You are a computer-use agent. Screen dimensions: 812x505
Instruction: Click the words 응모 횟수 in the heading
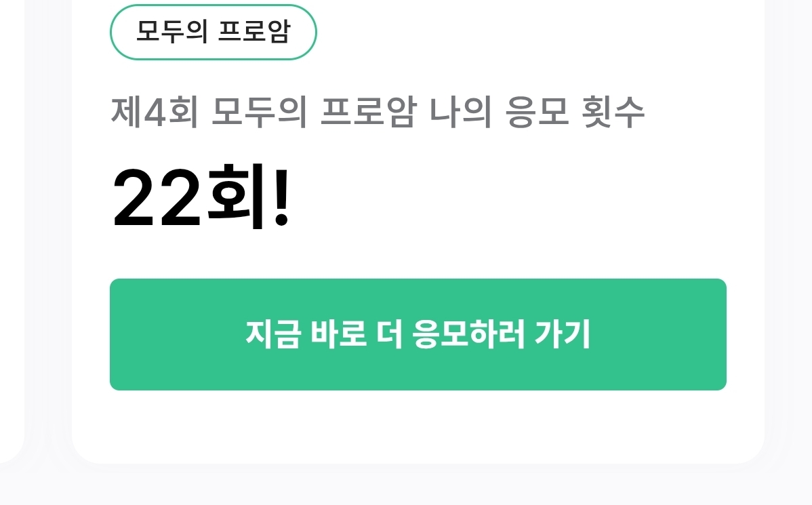(575, 112)
